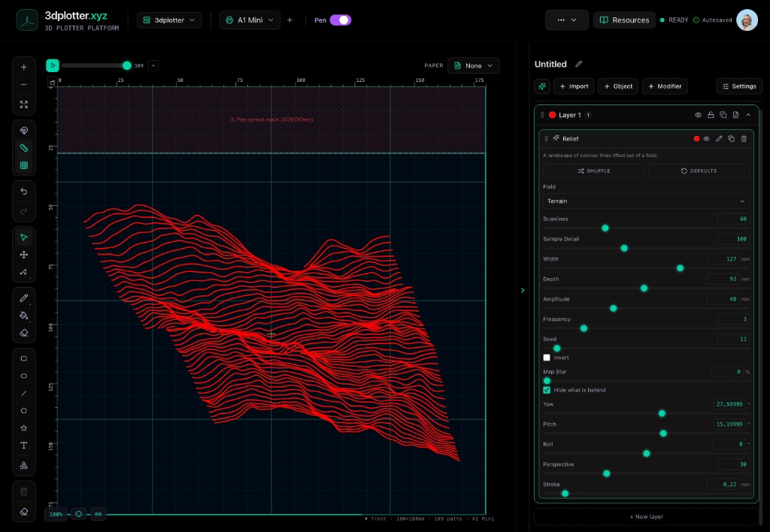Screen dimensions: 770x532
Task: Add a New layer
Action: click(x=646, y=517)
